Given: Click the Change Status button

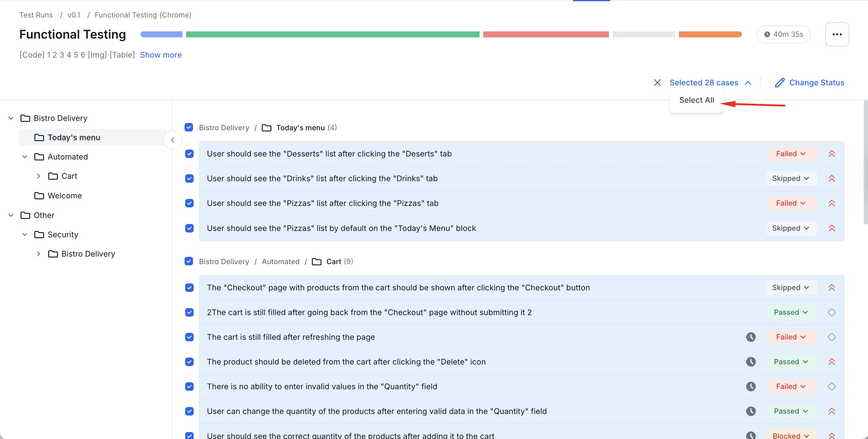Looking at the screenshot, I should click(x=809, y=83).
